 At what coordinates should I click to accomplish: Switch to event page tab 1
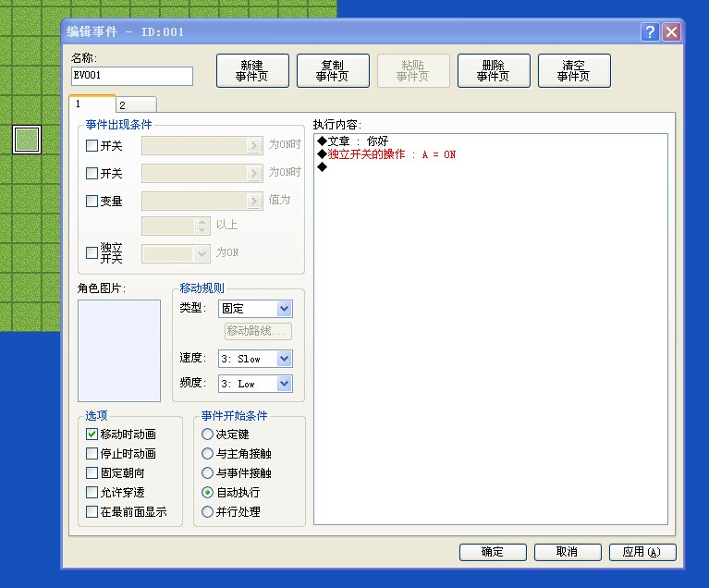92,104
